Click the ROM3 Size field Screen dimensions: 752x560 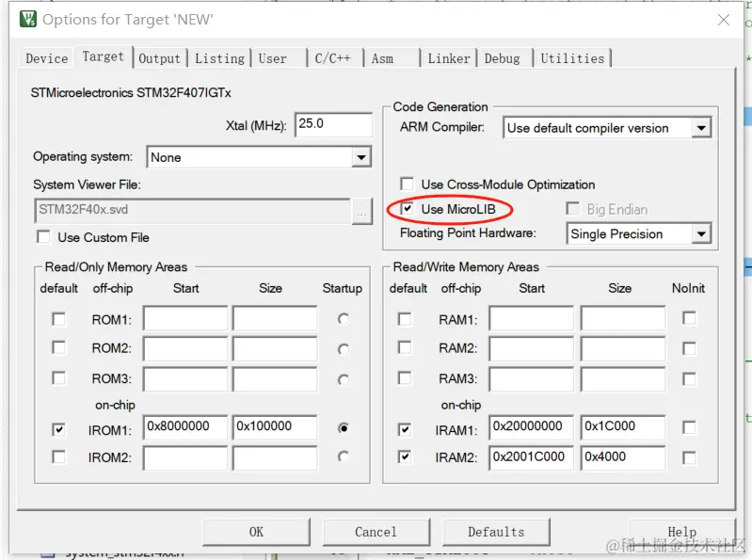(x=275, y=379)
